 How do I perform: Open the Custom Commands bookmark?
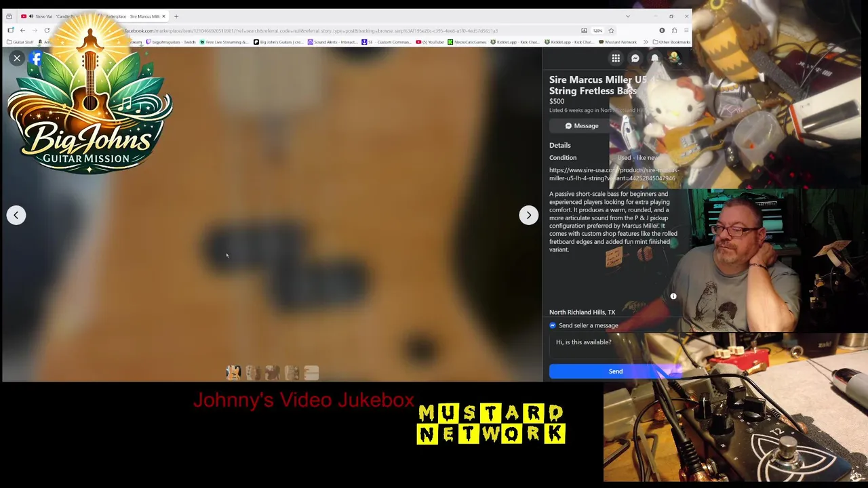click(x=387, y=42)
